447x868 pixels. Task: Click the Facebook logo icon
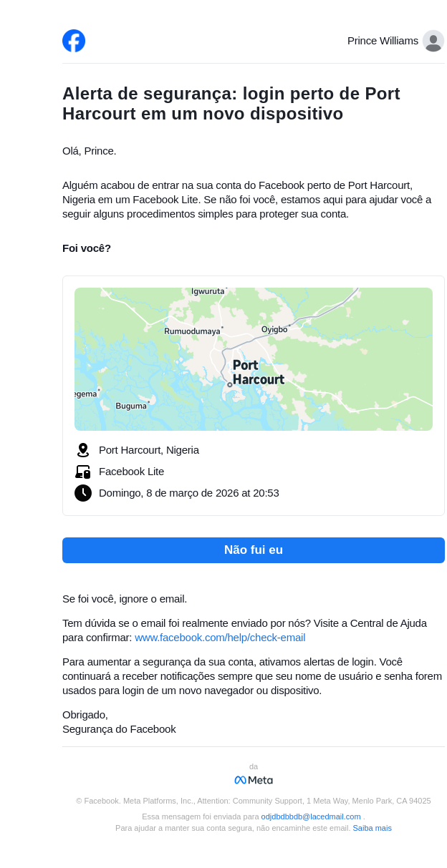[74, 41]
